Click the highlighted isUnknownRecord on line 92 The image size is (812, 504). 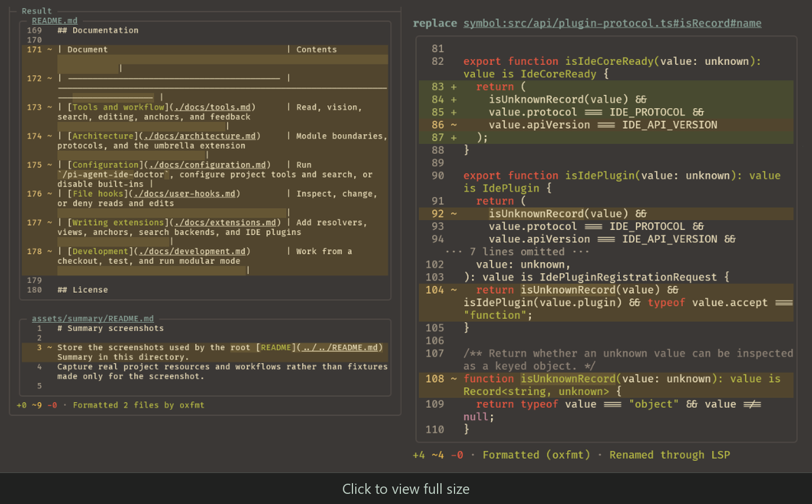click(536, 214)
